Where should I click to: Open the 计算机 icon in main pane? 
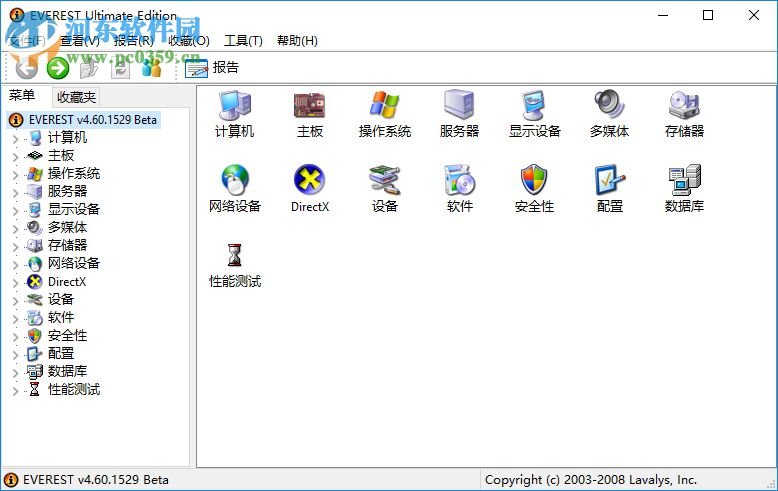[235, 105]
